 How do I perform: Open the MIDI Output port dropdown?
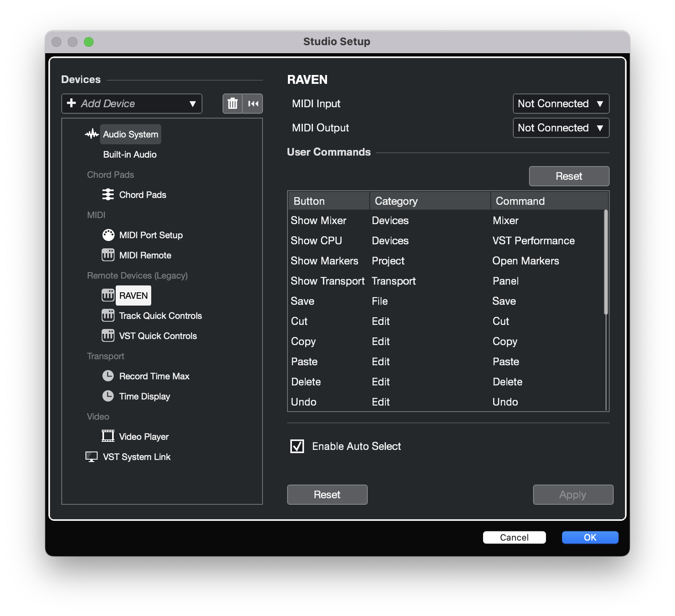[561, 128]
